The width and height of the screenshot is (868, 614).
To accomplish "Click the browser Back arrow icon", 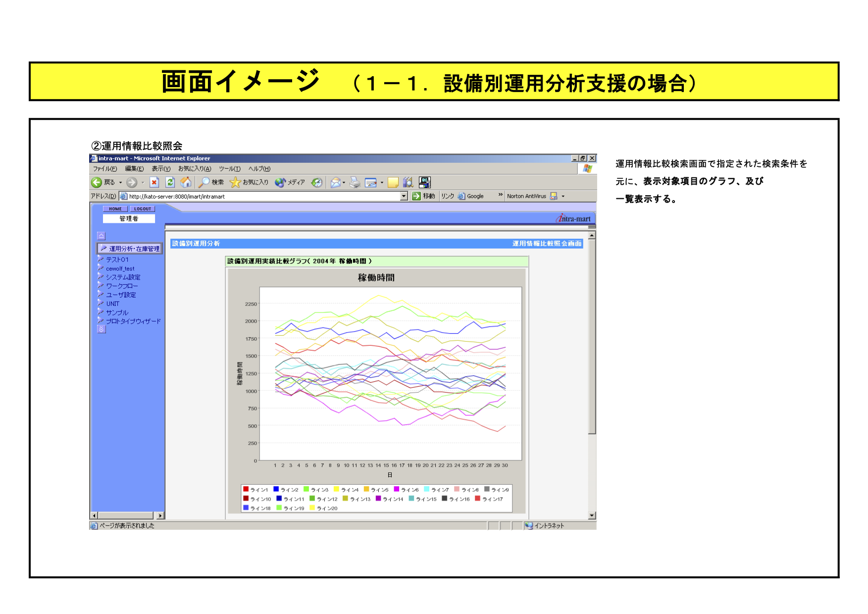I will tap(97, 183).
